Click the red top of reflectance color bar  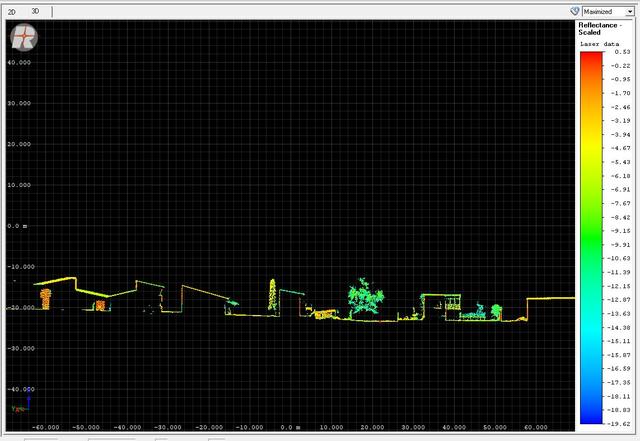(x=591, y=58)
